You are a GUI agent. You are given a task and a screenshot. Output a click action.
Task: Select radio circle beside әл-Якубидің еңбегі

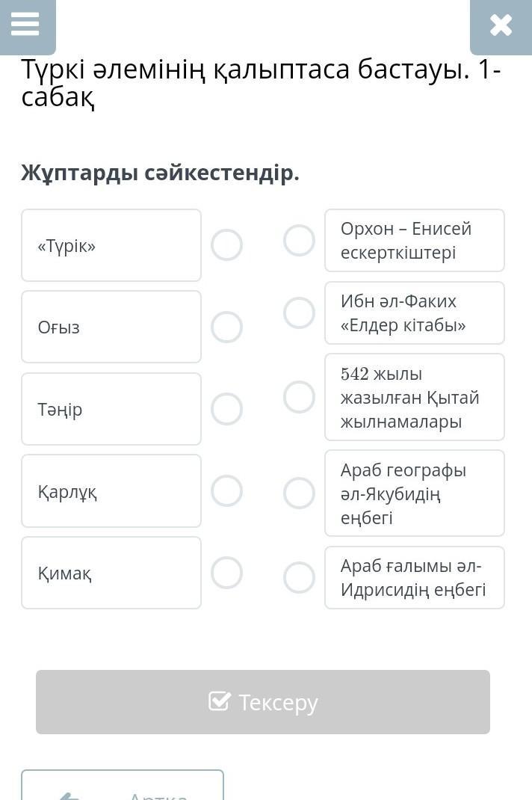(299, 493)
